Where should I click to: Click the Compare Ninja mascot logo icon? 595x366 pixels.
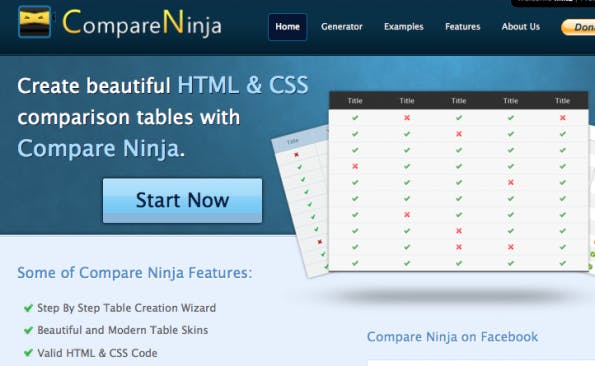(35, 22)
